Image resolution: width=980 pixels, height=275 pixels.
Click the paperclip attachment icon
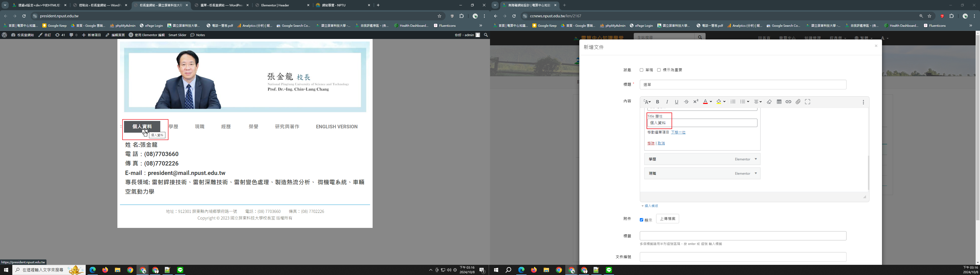click(x=798, y=102)
